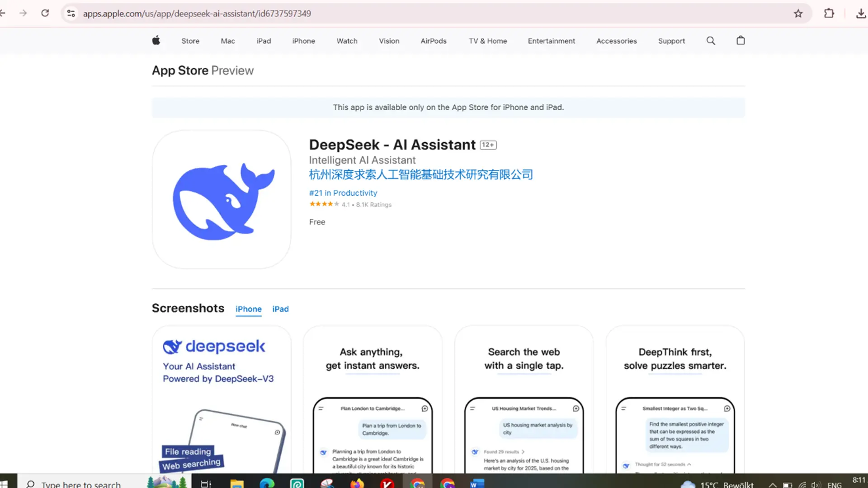Click ENG language indicator
This screenshot has height=488, width=868.
tap(835, 485)
